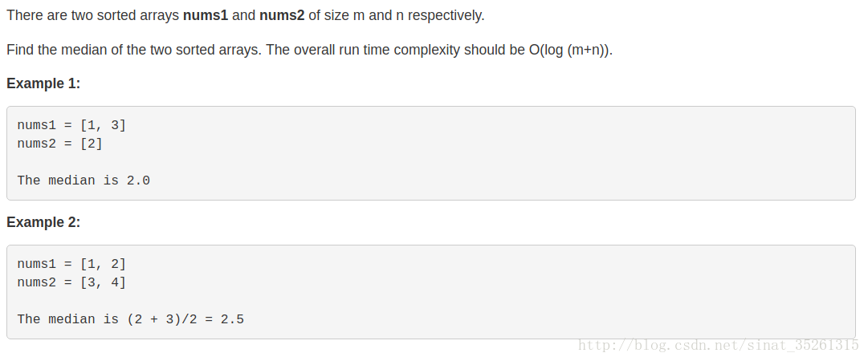Viewport: 868px width, 361px height.
Task: Click the bold nums2 in the first sentence
Action: click(282, 15)
